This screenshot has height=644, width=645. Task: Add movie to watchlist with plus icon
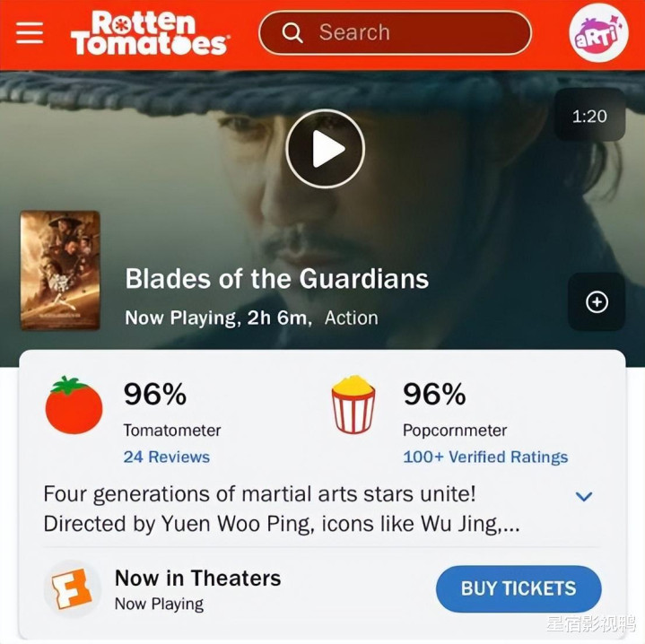click(597, 302)
